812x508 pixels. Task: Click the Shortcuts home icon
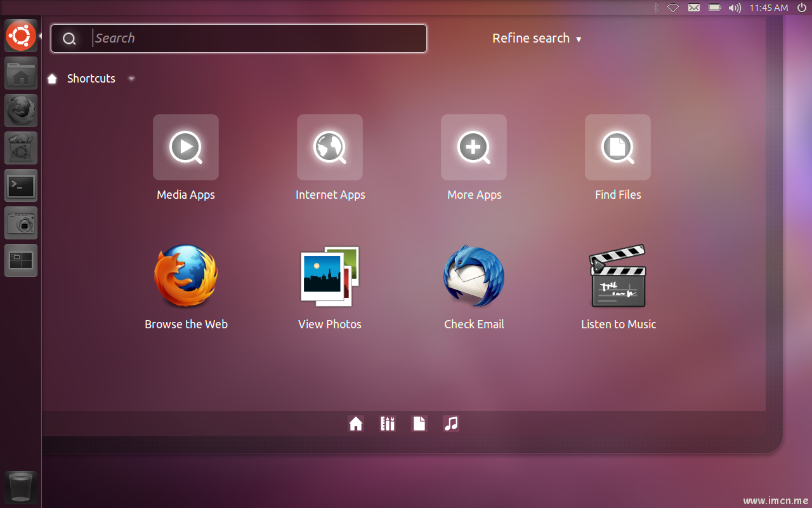(53, 79)
